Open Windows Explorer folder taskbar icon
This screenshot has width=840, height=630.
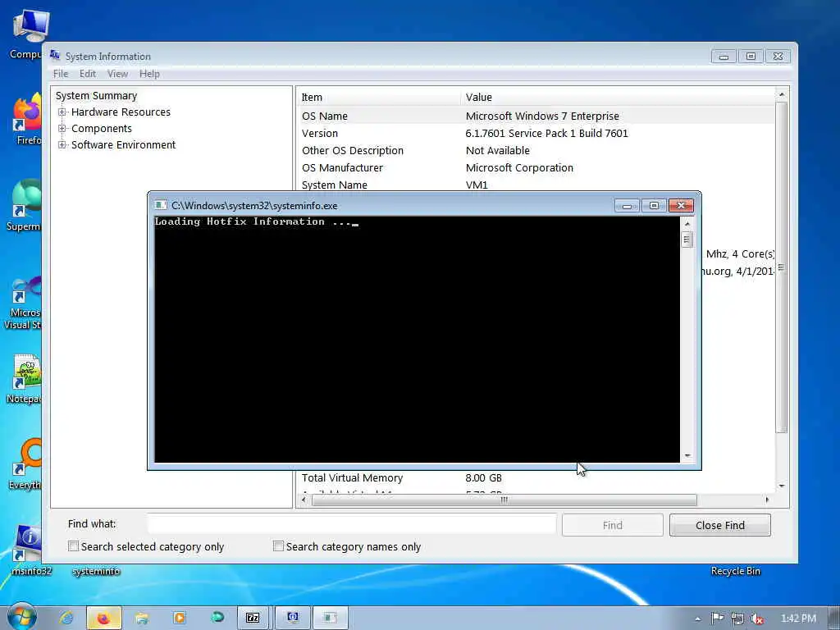coord(142,618)
